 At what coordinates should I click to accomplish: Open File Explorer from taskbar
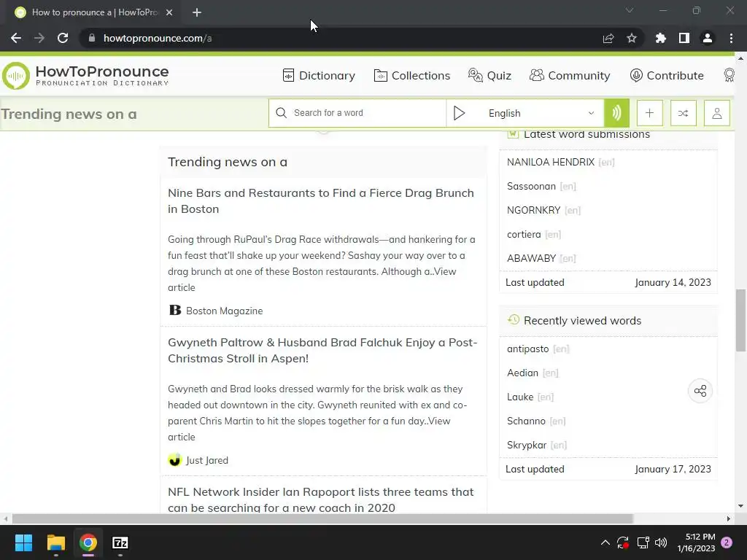click(55, 542)
